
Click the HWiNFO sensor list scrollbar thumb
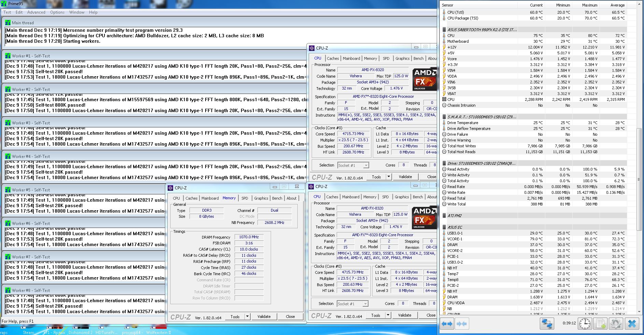639,179
